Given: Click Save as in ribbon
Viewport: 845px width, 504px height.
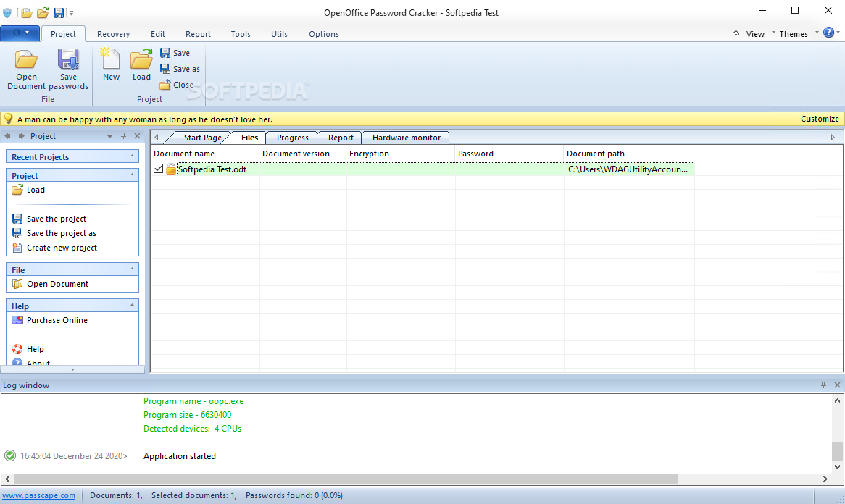Looking at the screenshot, I should (x=180, y=69).
